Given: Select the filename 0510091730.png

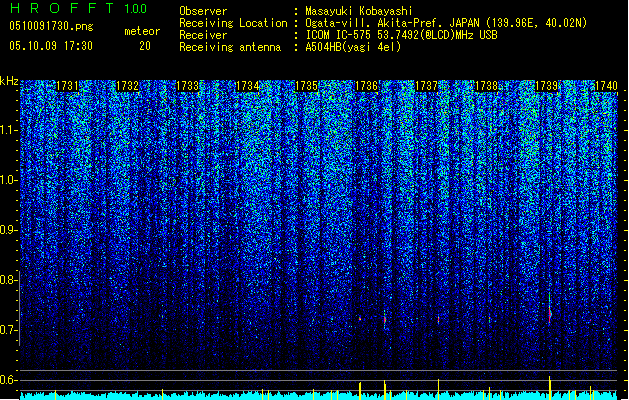Looking at the screenshot, I should click(x=51, y=26).
